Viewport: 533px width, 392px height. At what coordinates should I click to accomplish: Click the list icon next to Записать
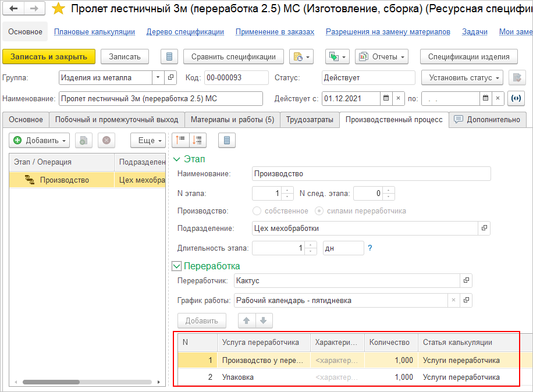169,56
